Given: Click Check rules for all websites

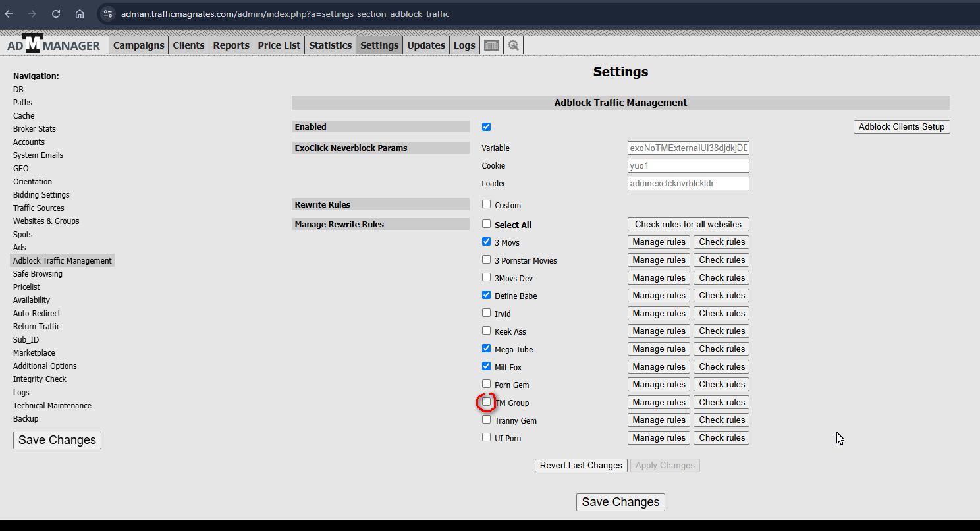Looking at the screenshot, I should point(688,224).
